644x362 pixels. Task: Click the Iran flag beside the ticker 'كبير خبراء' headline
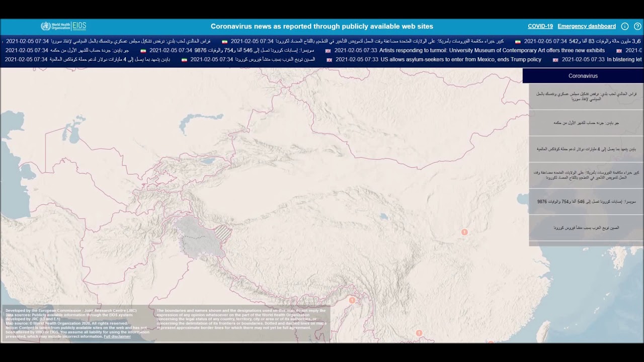click(224, 42)
